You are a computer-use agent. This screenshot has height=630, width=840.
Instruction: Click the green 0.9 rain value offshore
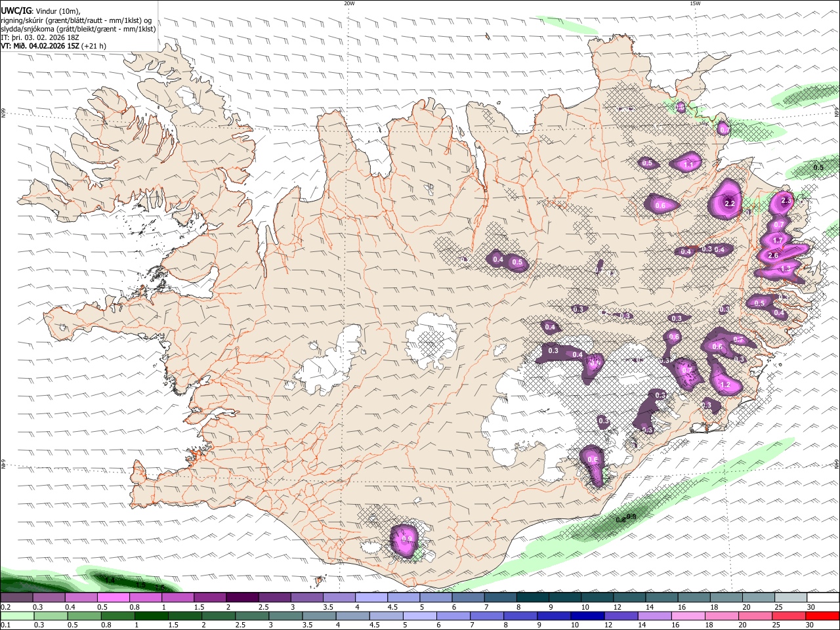[x=631, y=517]
